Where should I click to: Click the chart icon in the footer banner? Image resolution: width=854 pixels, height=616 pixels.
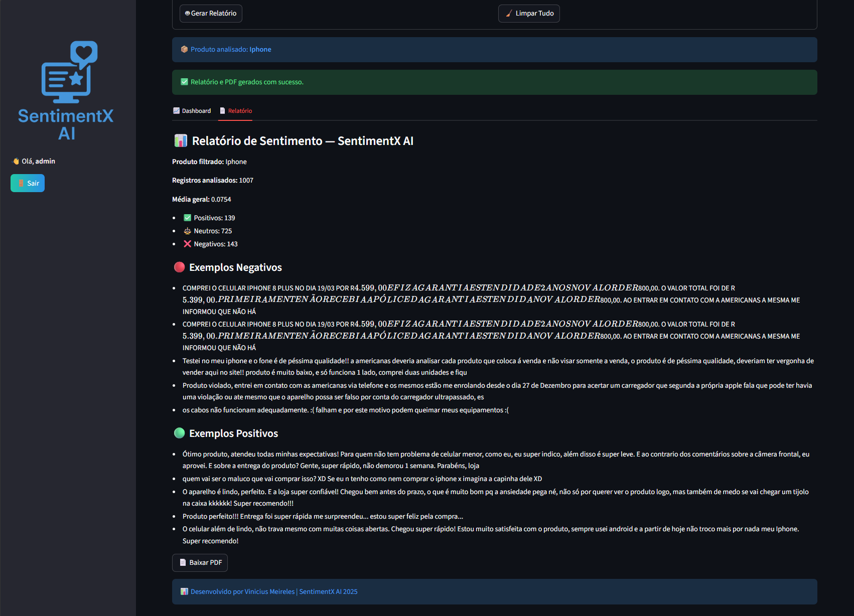click(x=184, y=591)
